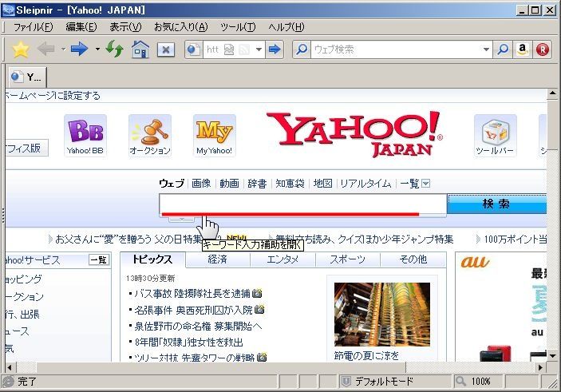The image size is (561, 392).
Task: Open the ツールバー cube icon
Action: 495,136
